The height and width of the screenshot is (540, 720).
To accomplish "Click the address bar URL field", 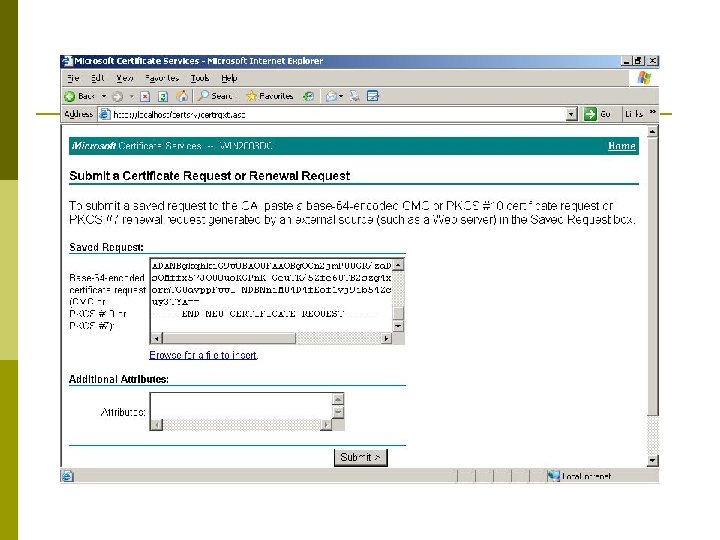I will (338, 114).
